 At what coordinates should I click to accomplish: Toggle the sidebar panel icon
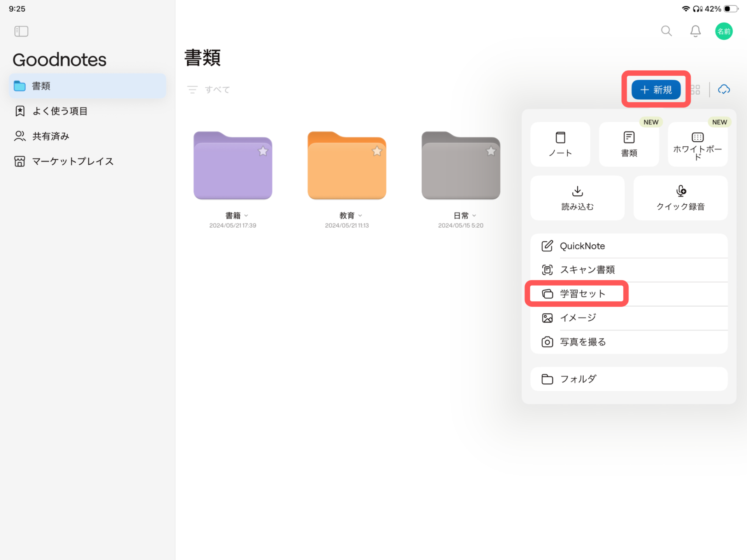pyautogui.click(x=21, y=31)
